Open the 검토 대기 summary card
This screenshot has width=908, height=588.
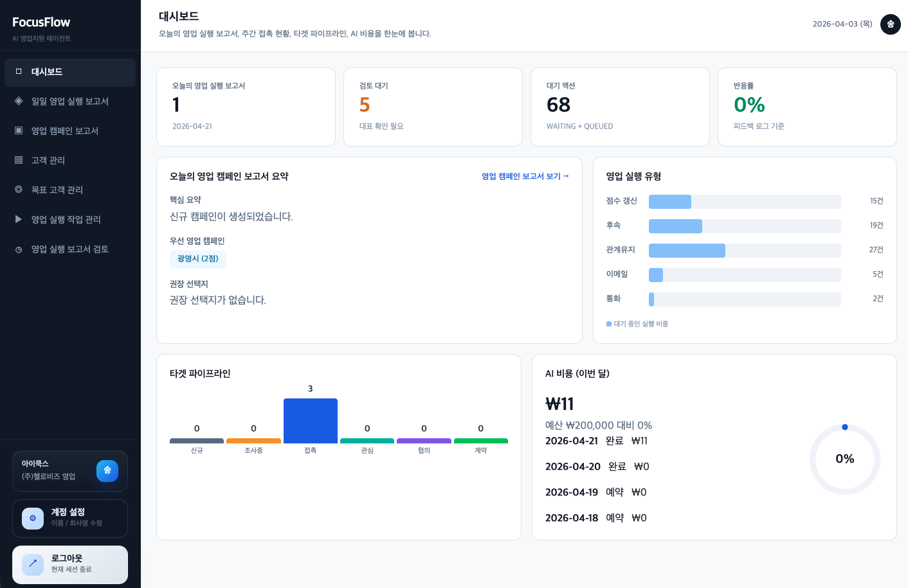tap(433, 107)
